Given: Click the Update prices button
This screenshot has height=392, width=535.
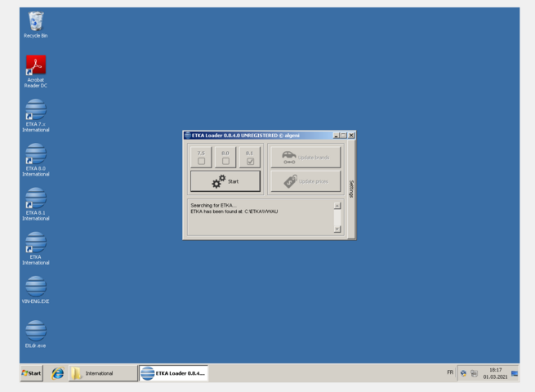Looking at the screenshot, I should point(305,181).
